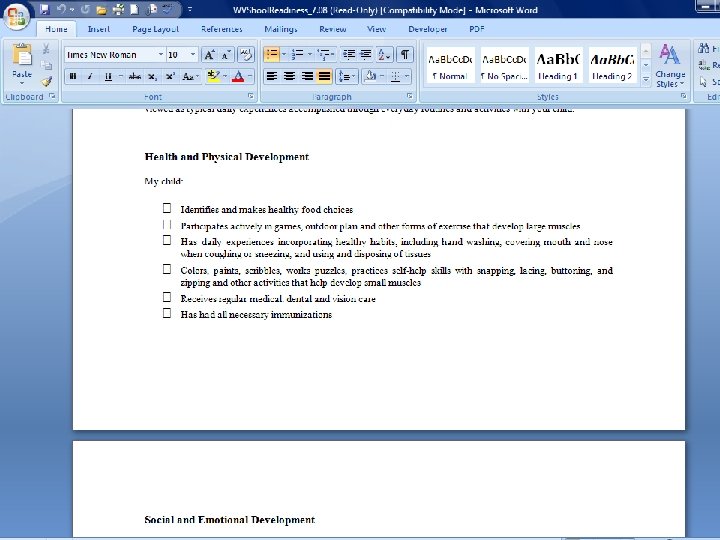Image resolution: width=720 pixels, height=540 pixels.
Task: Open Change Case dropdown
Action: 191,77
